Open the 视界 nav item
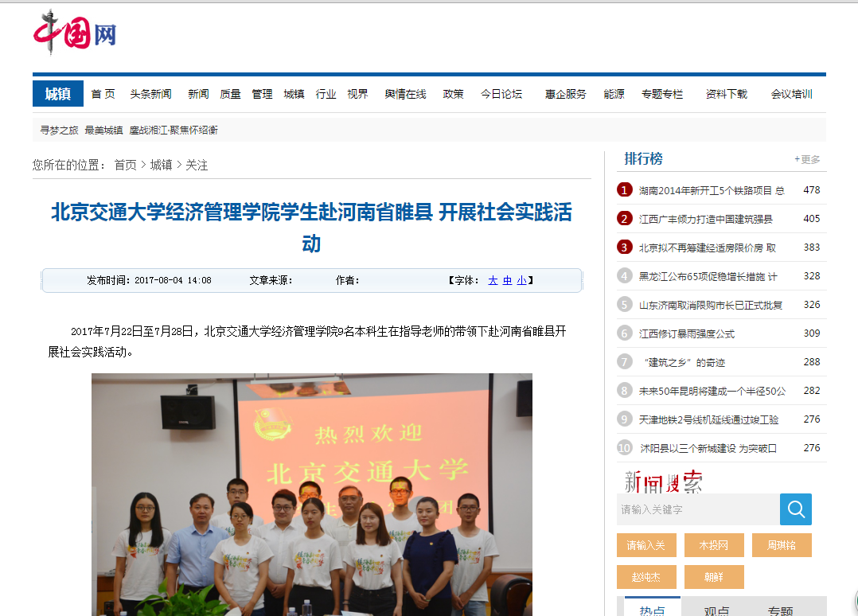The height and width of the screenshot is (616, 858). point(357,94)
